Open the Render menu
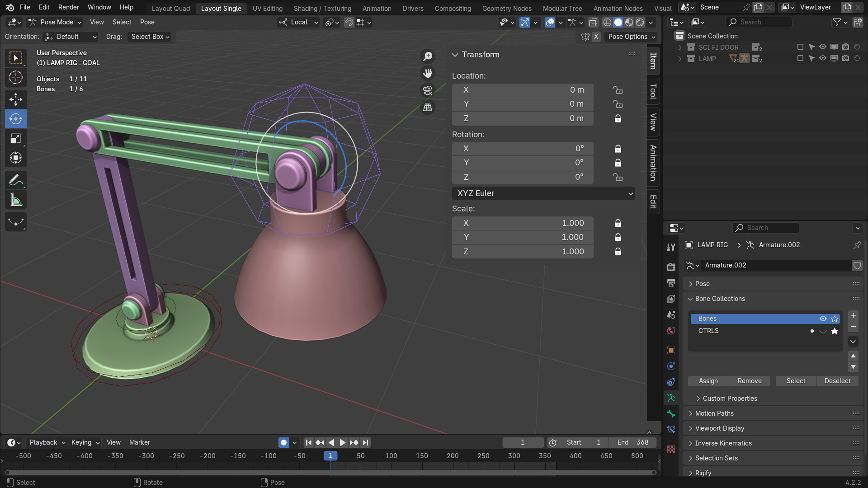Viewport: 868px width, 488px height. pos(69,7)
